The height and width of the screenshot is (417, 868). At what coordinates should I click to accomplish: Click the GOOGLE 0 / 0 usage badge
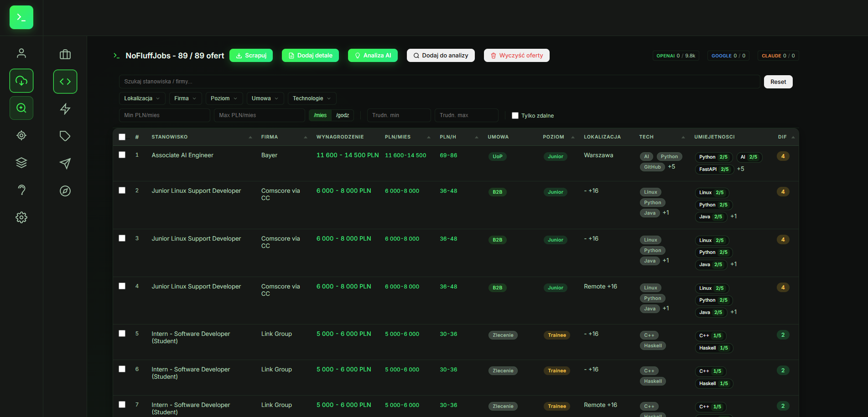click(x=728, y=56)
